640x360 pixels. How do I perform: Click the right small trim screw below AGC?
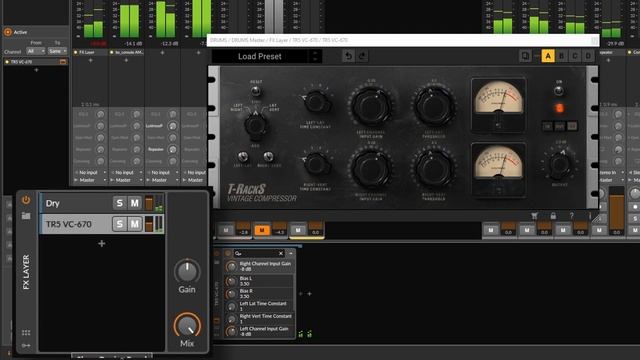268,156
